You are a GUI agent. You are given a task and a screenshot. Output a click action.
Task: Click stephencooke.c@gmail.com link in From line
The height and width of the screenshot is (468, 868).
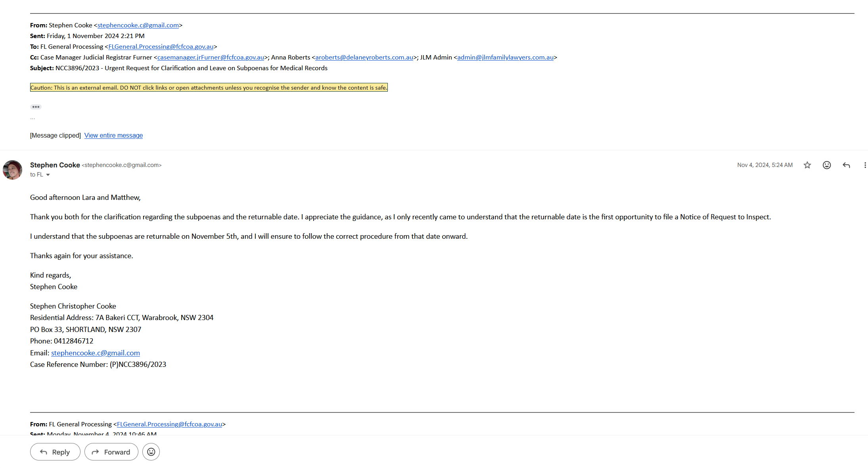tap(138, 25)
